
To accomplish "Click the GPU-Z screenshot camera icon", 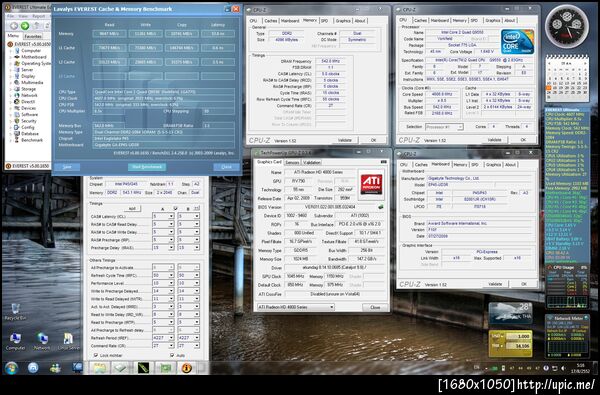I will pyautogui.click(x=383, y=162).
